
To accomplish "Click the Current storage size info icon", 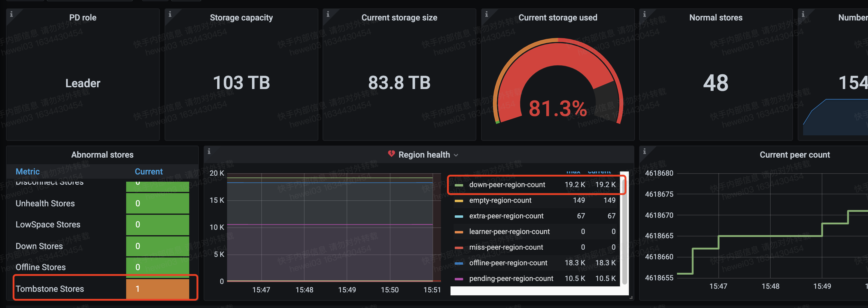I will 328,14.
